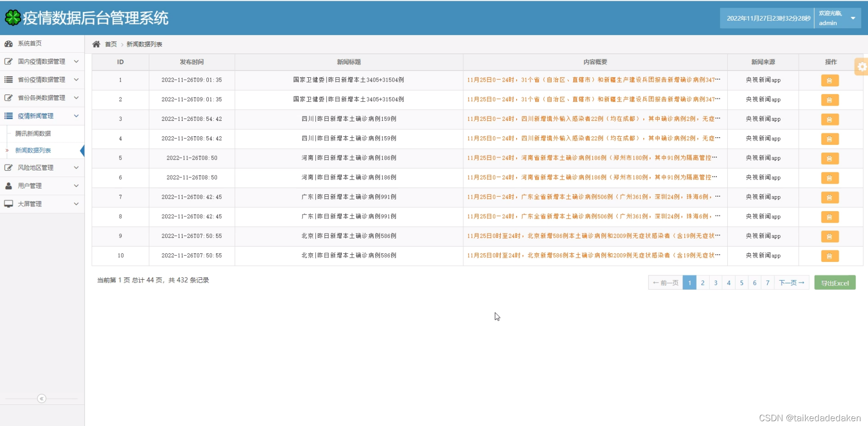Screen dimensions: 868x426
Task: Collapse 疫情新闻管理 menu chevron
Action: pyautogui.click(x=76, y=116)
